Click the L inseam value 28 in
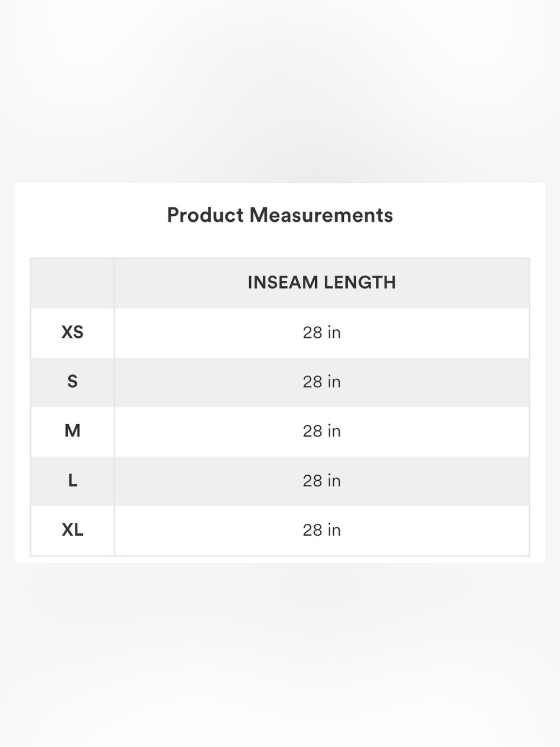Viewport: 560px width, 747px height. (322, 481)
